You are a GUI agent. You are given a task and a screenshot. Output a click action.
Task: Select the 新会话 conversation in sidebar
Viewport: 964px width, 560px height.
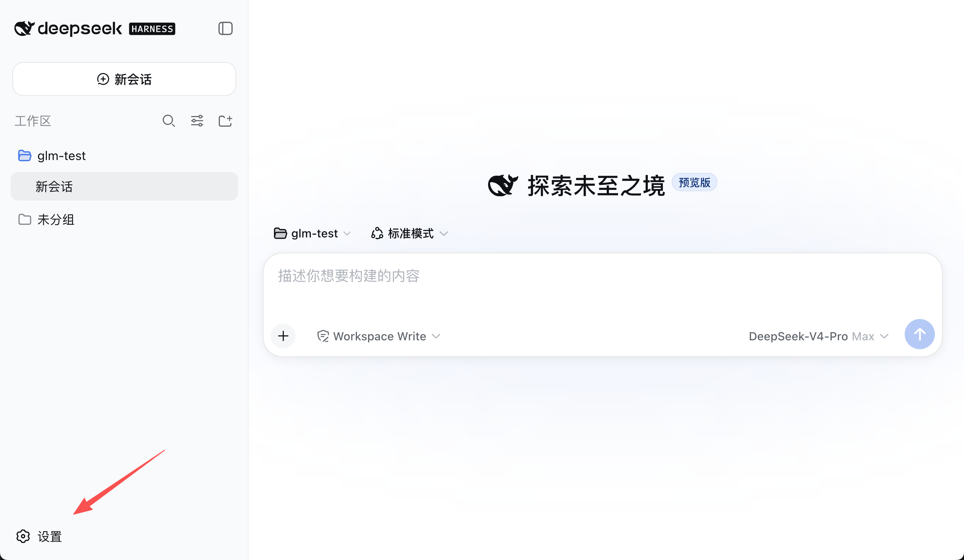124,187
